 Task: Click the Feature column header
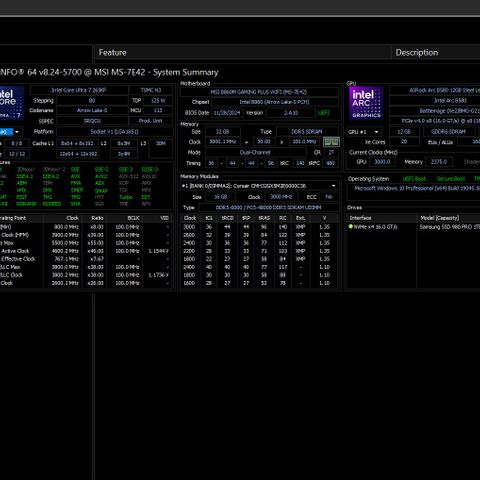pyautogui.click(x=243, y=53)
